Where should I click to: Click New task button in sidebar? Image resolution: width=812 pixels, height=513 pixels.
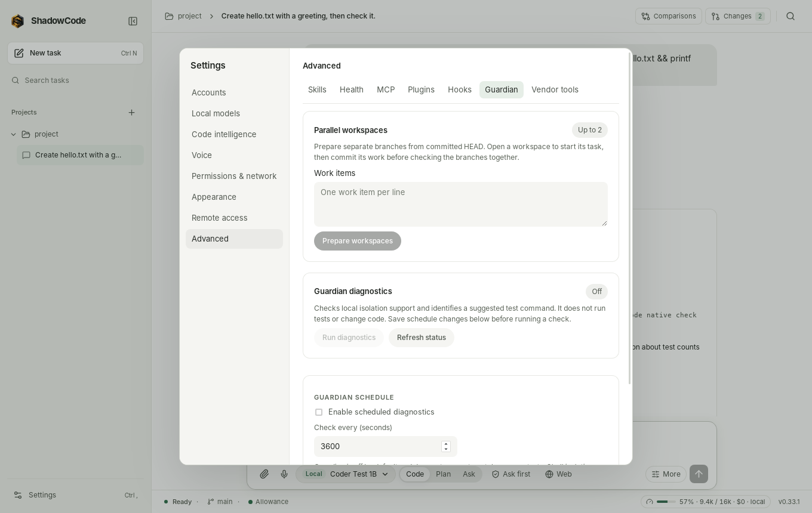click(x=75, y=53)
